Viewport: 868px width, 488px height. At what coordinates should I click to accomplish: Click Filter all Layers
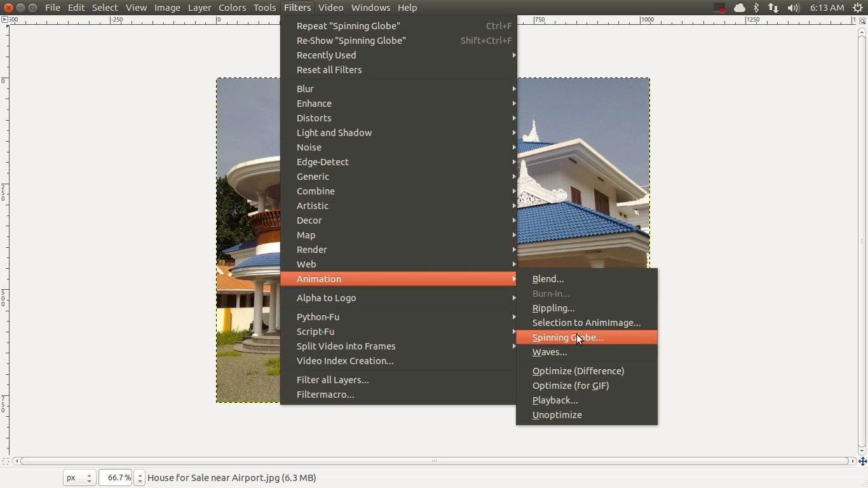[333, 379]
